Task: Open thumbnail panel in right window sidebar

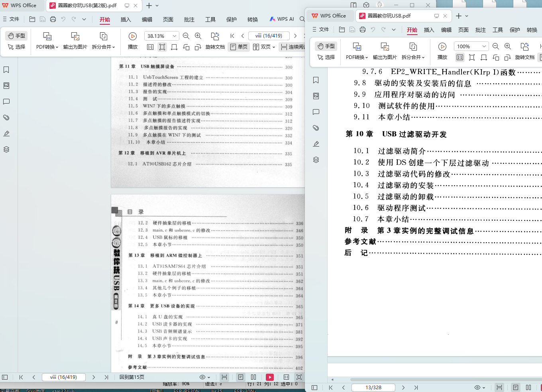Action: point(316,96)
